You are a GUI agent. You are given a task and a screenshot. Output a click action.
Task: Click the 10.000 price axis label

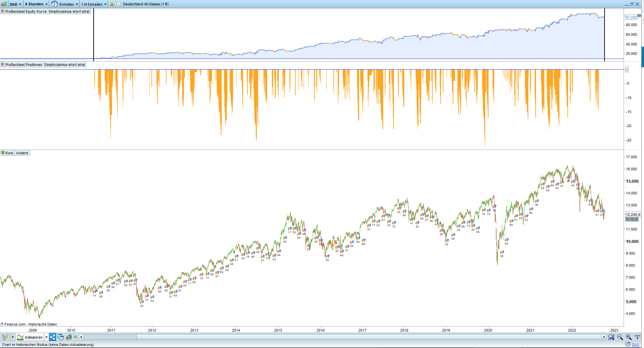click(x=632, y=242)
